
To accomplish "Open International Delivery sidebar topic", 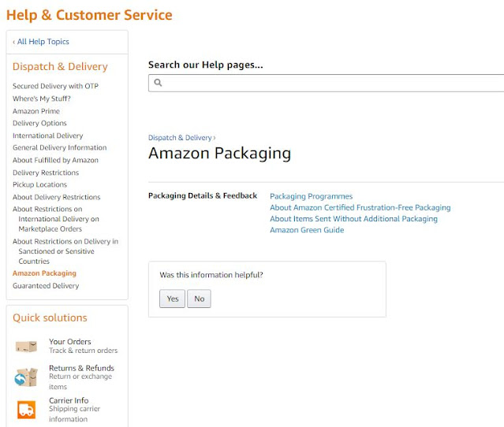I will [47, 136].
